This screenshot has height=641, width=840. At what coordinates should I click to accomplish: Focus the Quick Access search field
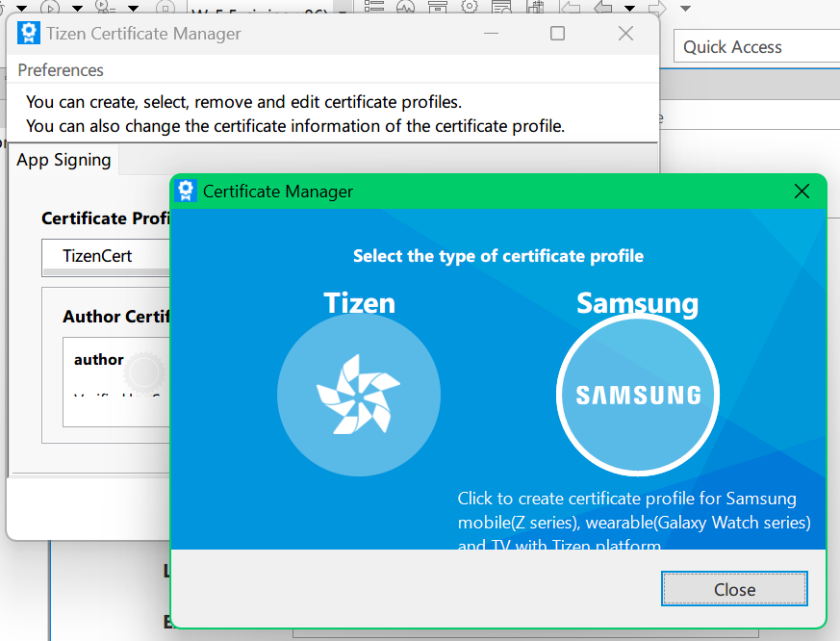coord(757,47)
